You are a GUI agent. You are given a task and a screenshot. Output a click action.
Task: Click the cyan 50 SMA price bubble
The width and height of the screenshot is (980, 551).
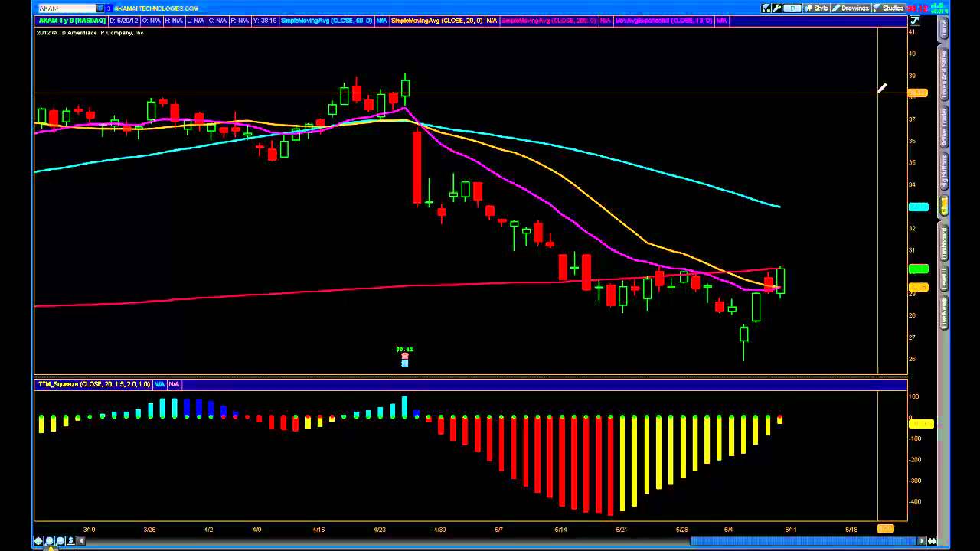point(918,207)
